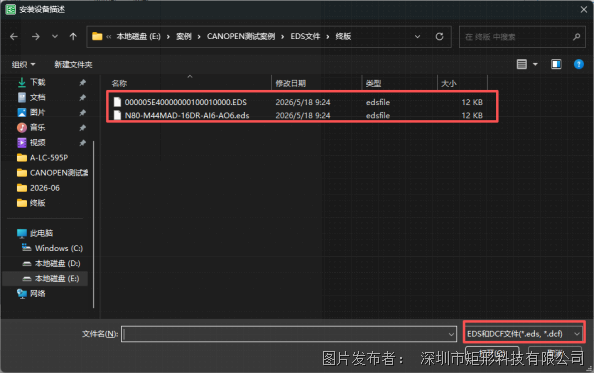Open 图片 in the sidebar
The width and height of the screenshot is (594, 373).
[x=38, y=112]
